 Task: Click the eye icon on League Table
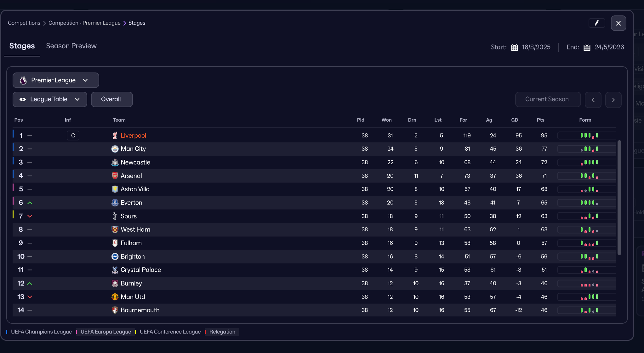coord(23,99)
